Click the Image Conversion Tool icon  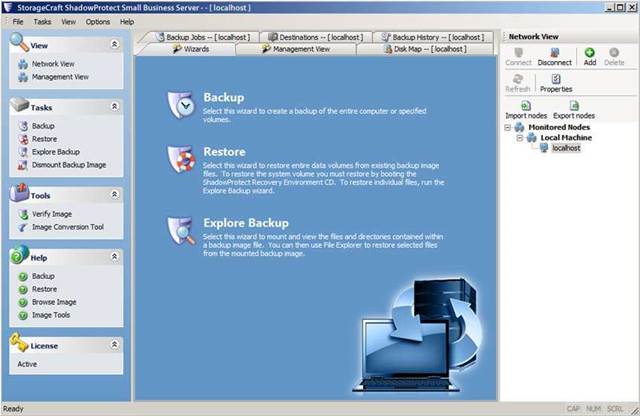pos(23,227)
